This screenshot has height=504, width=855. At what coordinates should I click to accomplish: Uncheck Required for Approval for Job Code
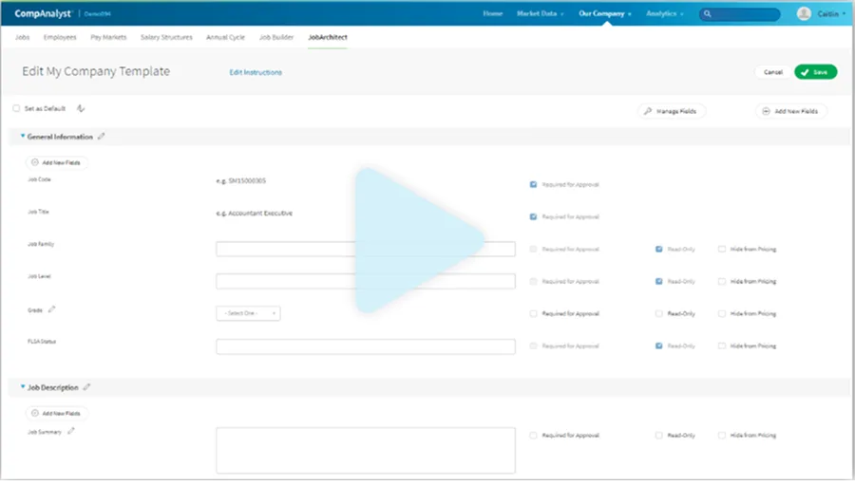[x=533, y=185]
